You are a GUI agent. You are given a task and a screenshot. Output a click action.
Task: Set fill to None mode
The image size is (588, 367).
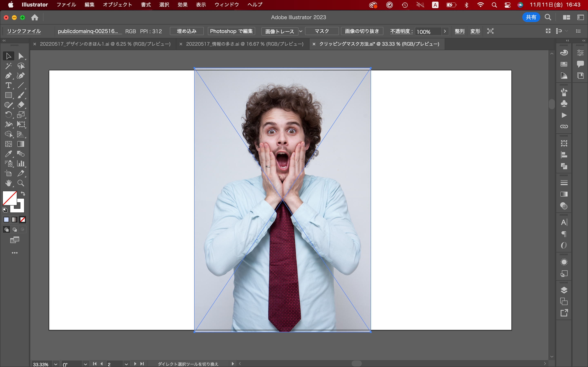(23, 220)
